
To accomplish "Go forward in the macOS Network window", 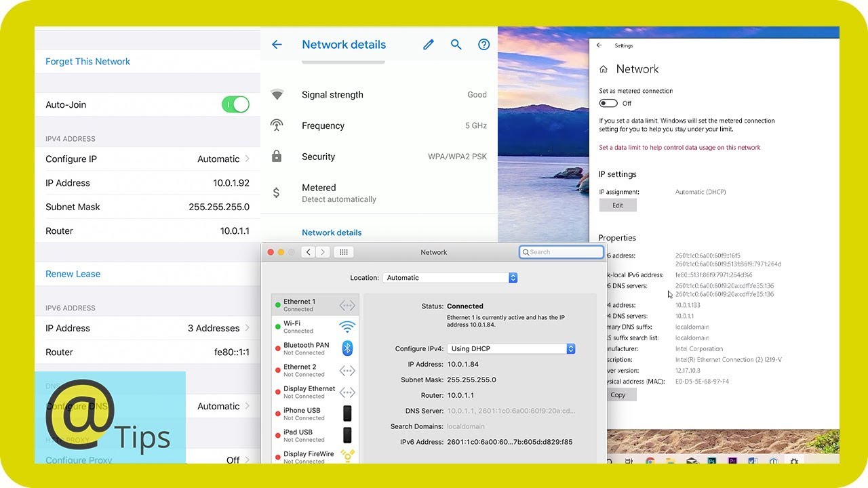I will tap(323, 252).
